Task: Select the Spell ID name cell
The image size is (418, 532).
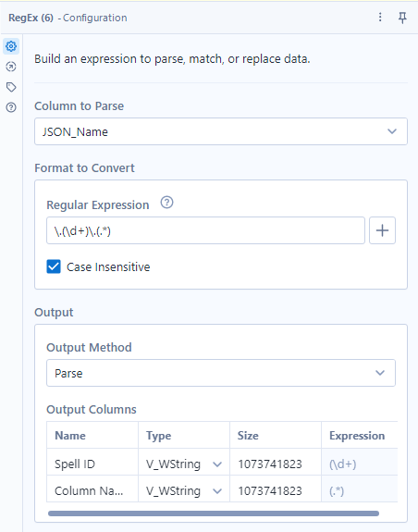Action: coord(92,464)
